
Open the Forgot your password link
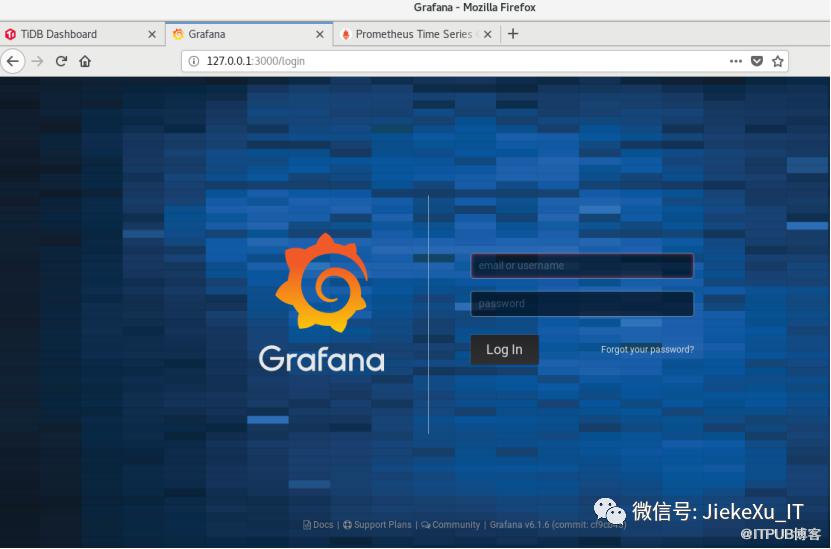tap(647, 350)
